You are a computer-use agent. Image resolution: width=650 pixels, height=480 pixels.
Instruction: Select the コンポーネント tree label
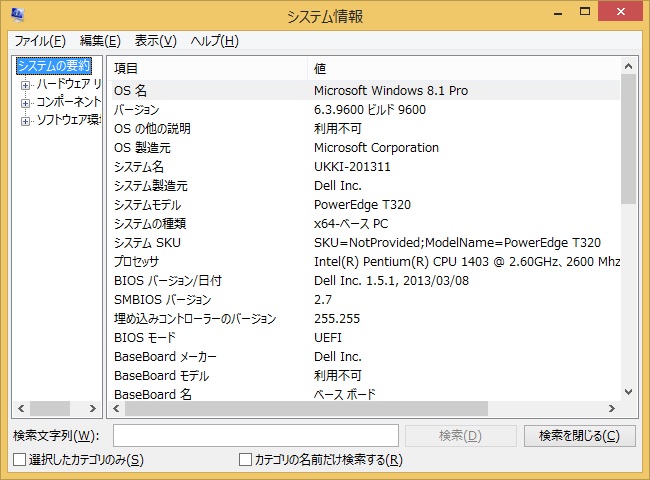(x=68, y=102)
